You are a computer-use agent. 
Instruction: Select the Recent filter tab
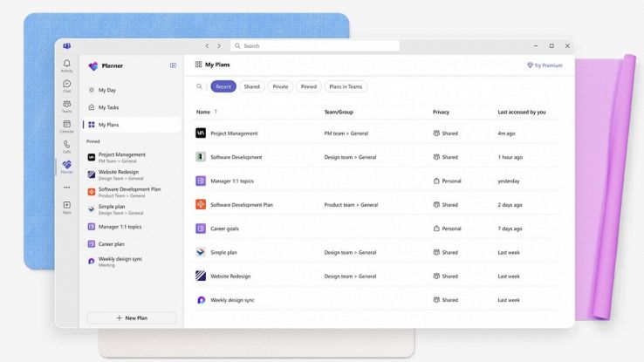[x=223, y=86]
